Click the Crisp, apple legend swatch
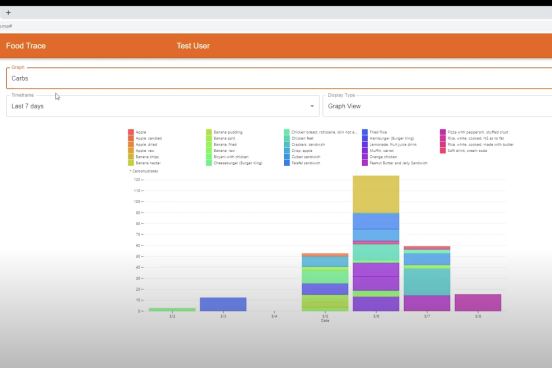This screenshot has height=368, width=552. [287, 151]
